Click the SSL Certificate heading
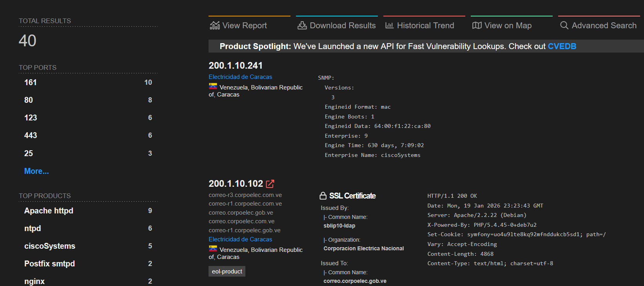The height and width of the screenshot is (286, 644). point(352,196)
